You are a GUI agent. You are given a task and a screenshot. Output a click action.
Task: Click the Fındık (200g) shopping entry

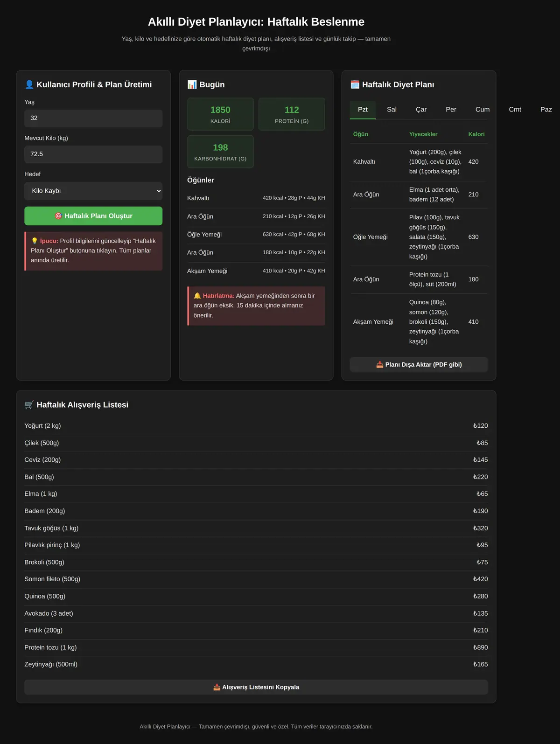coord(256,630)
